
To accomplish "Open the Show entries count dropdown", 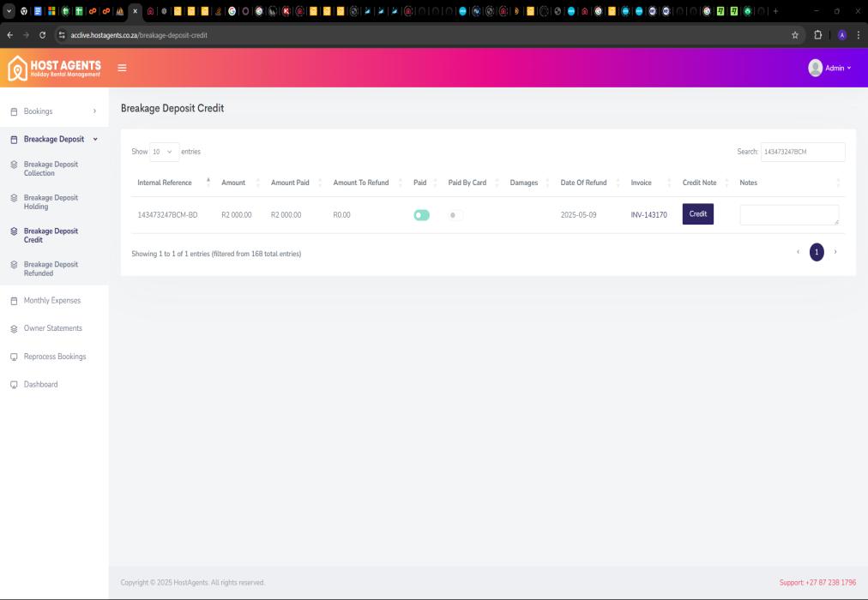I will pyautogui.click(x=164, y=152).
